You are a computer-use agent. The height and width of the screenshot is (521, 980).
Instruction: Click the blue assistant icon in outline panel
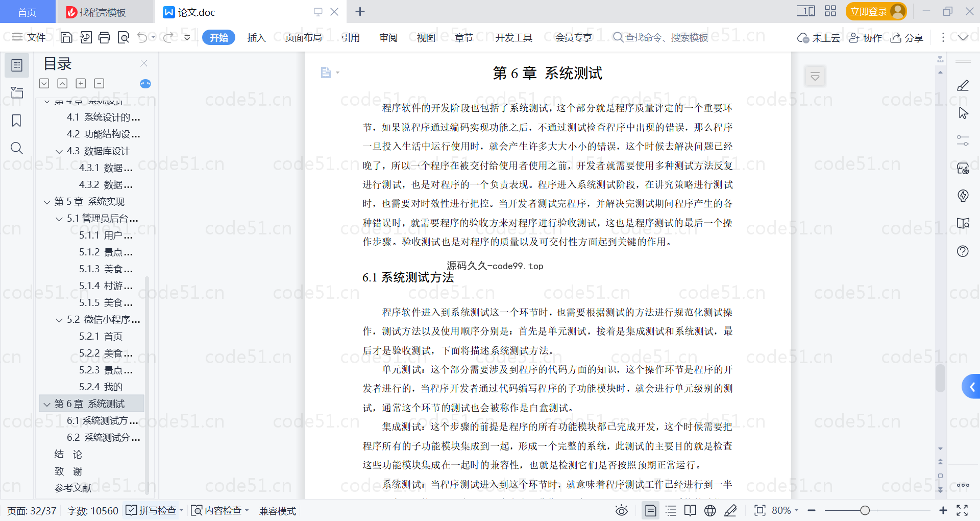[145, 83]
